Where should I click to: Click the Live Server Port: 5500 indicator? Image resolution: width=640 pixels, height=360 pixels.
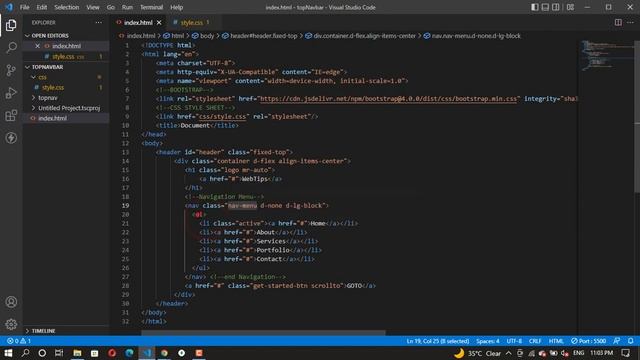coord(589,341)
